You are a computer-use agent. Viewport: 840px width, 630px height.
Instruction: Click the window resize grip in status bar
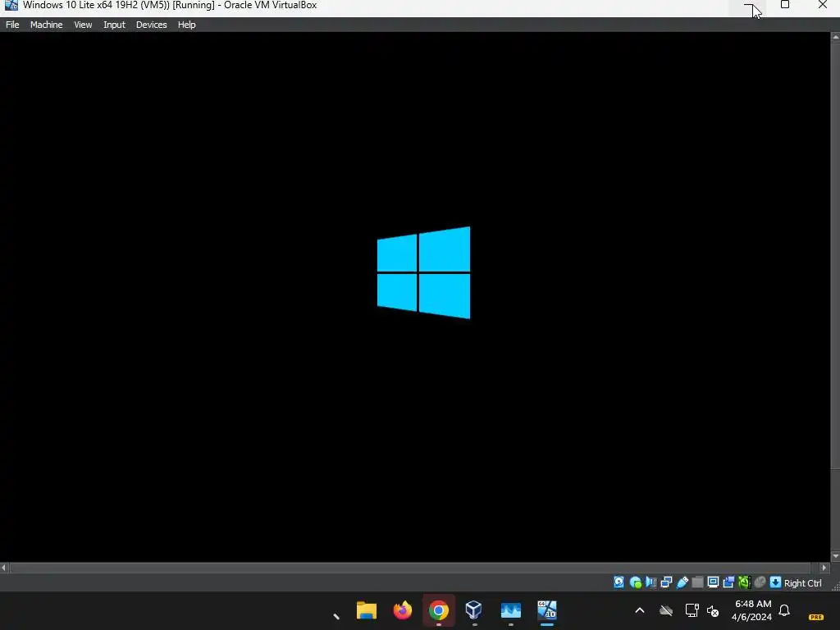(x=836, y=587)
